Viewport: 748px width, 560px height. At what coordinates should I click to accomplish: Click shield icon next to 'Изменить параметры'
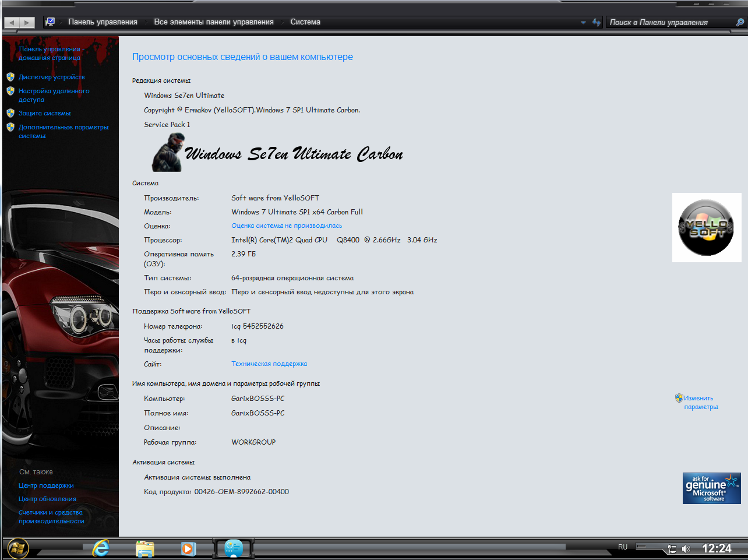pos(679,398)
